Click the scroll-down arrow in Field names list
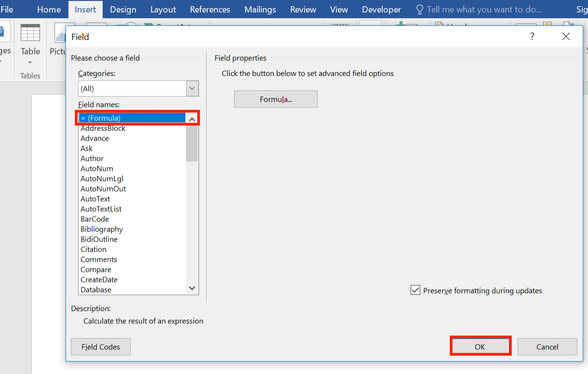 [x=192, y=288]
